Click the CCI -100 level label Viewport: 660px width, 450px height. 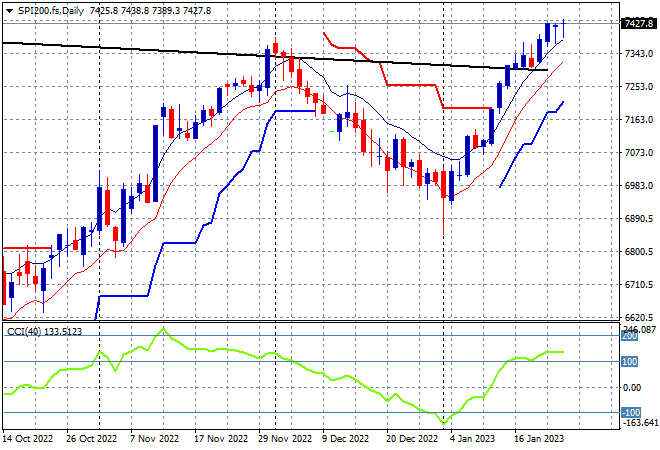(631, 413)
